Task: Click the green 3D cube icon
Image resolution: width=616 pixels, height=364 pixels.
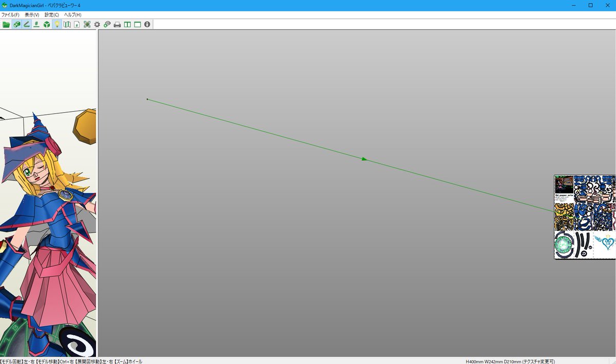Action: pyautogui.click(x=47, y=24)
